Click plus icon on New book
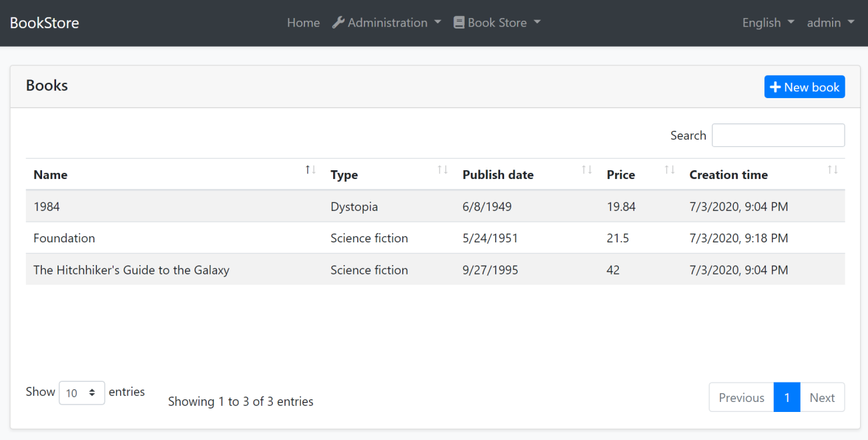This screenshot has height=440, width=868. click(x=775, y=87)
